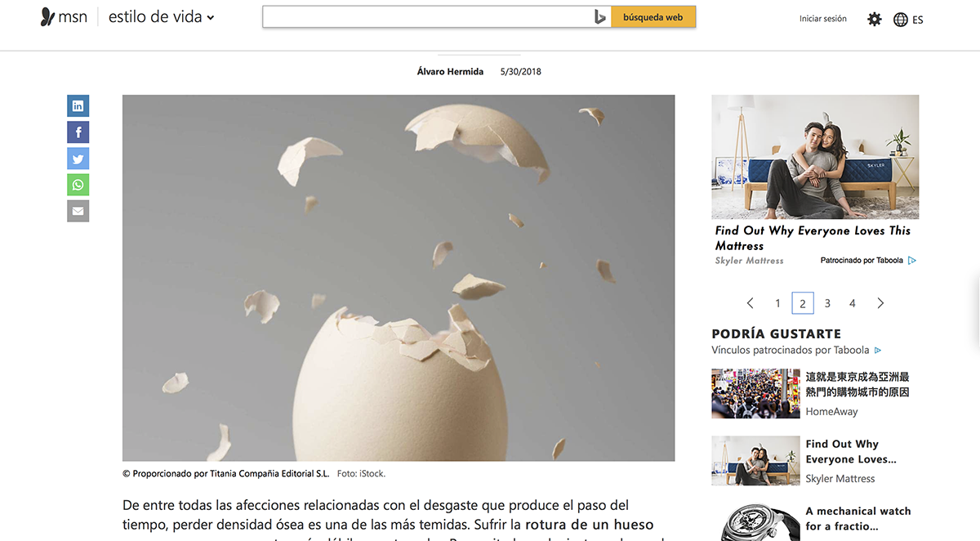The height and width of the screenshot is (541, 980).
Task: Select page 3 in pagination
Action: pos(827,303)
